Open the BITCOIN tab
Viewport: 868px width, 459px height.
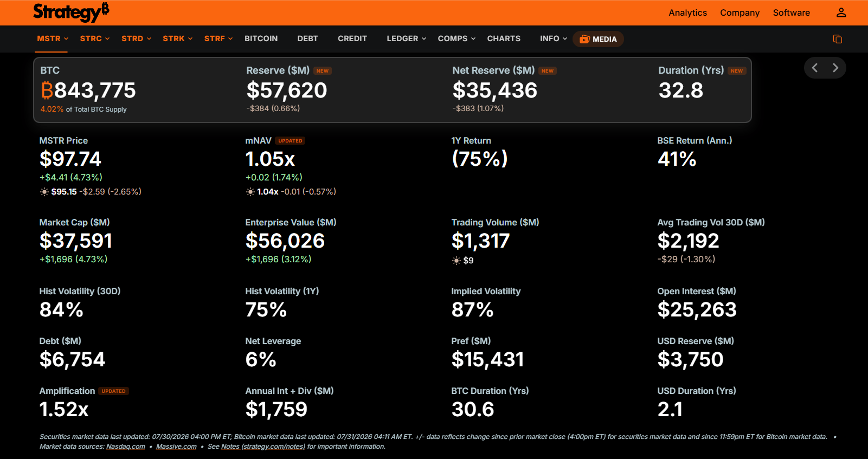tap(261, 38)
